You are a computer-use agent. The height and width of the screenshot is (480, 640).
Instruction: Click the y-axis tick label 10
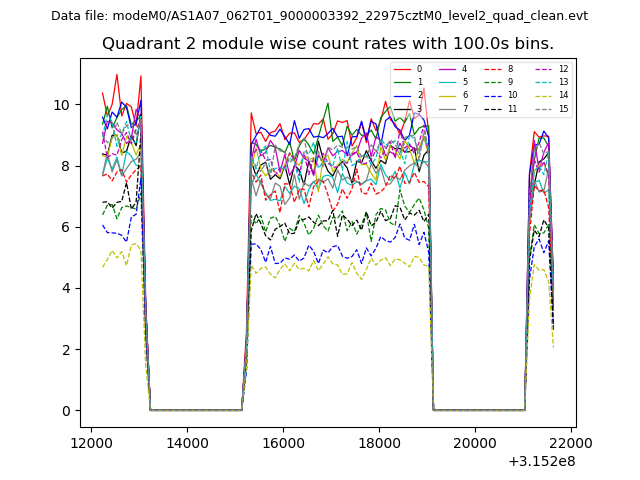(x=62, y=105)
